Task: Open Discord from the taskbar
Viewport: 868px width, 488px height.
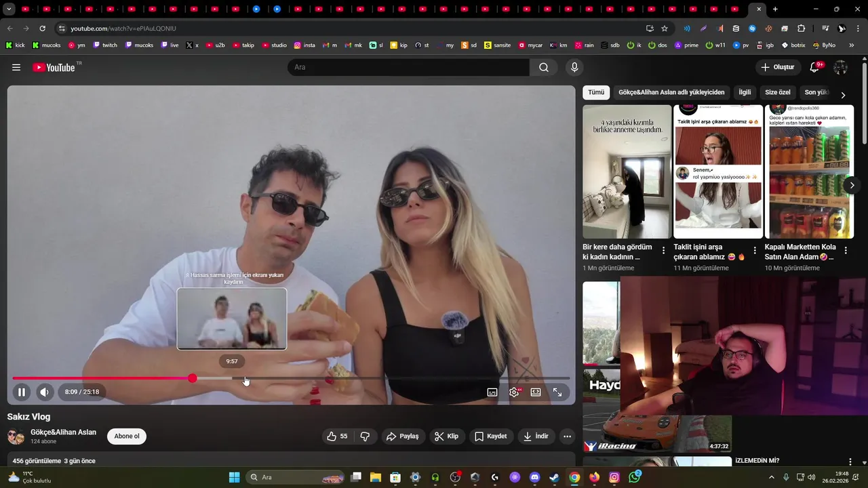Action: tap(534, 477)
